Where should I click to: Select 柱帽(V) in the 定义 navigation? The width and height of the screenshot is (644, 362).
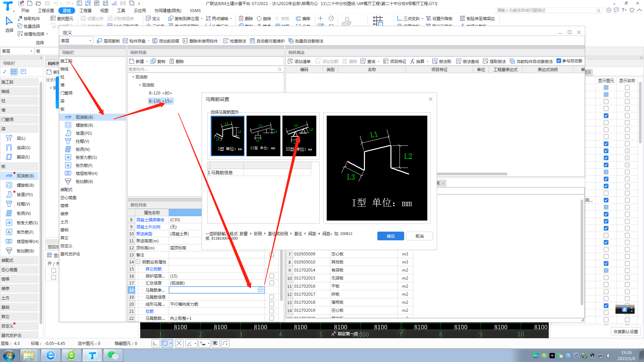[x=82, y=141]
